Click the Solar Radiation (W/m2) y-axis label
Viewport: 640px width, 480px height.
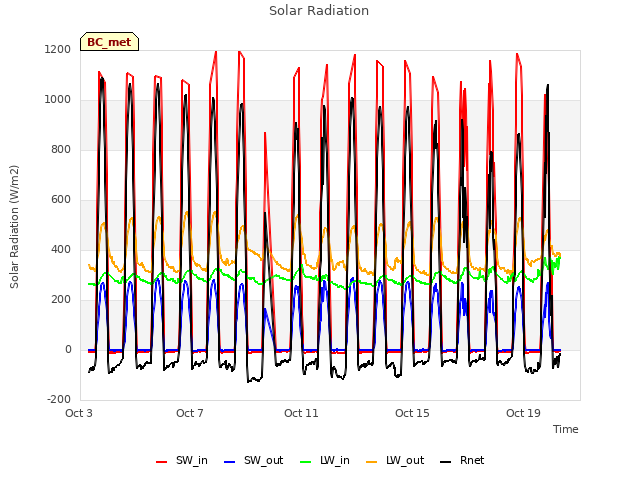click(x=14, y=227)
